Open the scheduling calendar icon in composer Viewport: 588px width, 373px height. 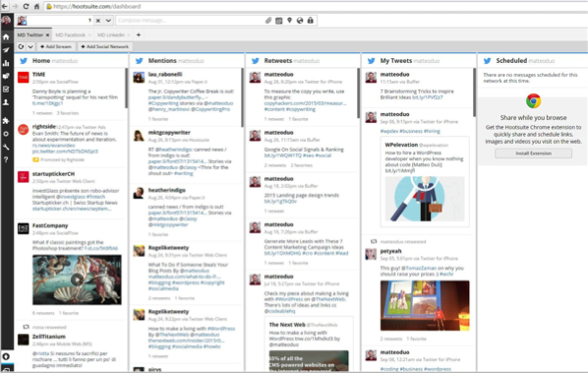click(278, 21)
